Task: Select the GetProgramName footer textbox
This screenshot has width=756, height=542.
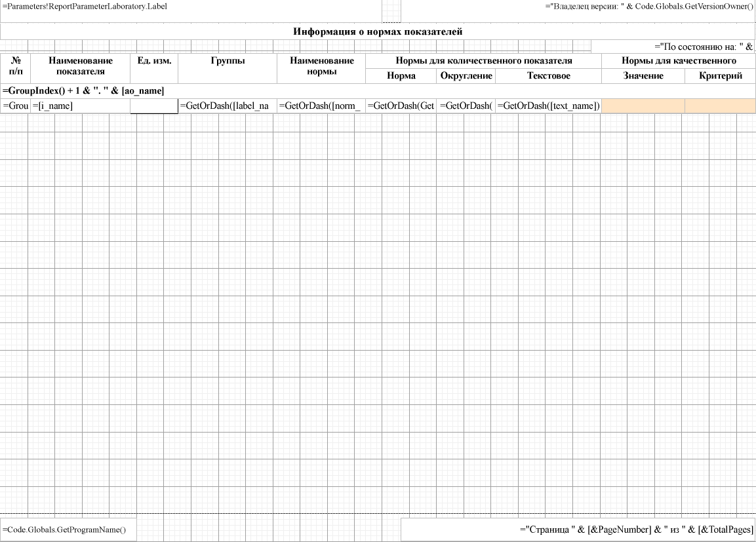Action: tap(69, 530)
